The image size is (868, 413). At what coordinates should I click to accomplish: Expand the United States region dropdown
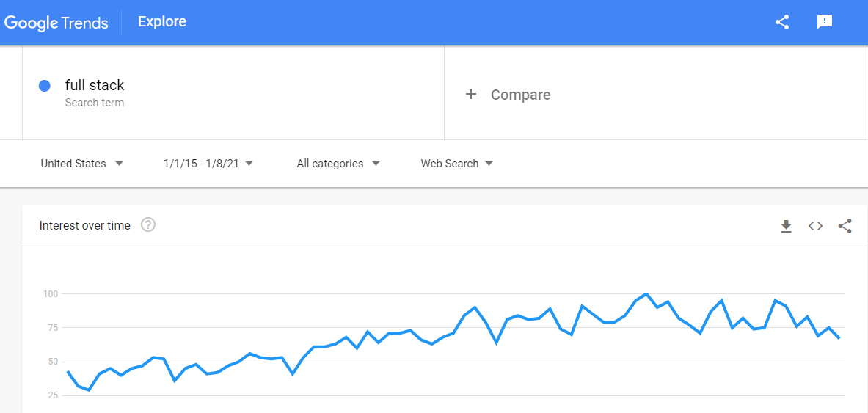pyautogui.click(x=81, y=164)
